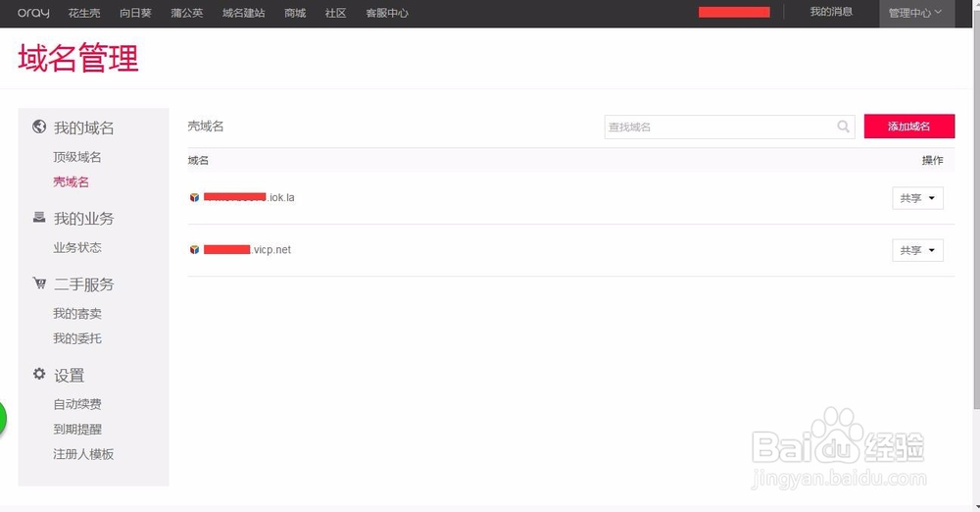Open 花生壳 in the top navigation
This screenshot has width=980, height=512.
[83, 13]
